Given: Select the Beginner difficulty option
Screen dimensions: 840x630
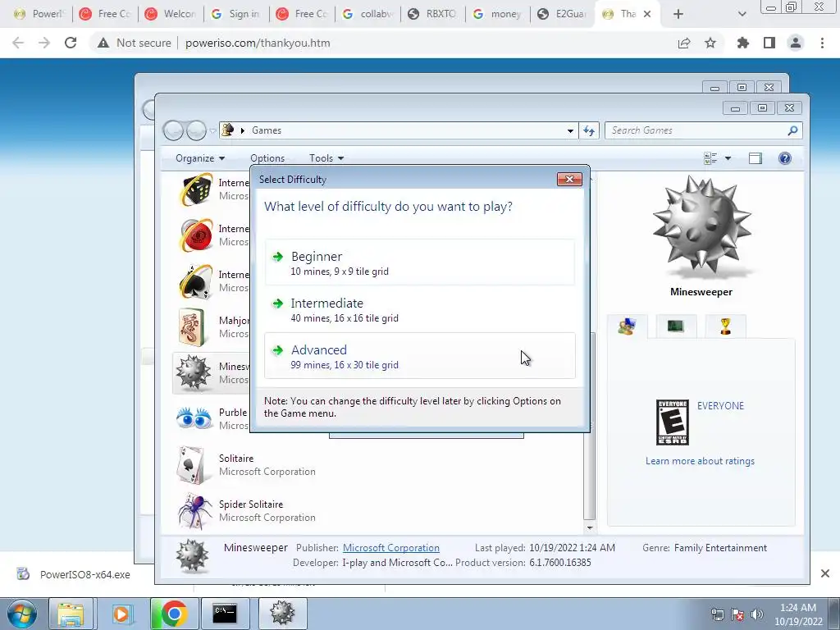Looking at the screenshot, I should click(x=419, y=262).
